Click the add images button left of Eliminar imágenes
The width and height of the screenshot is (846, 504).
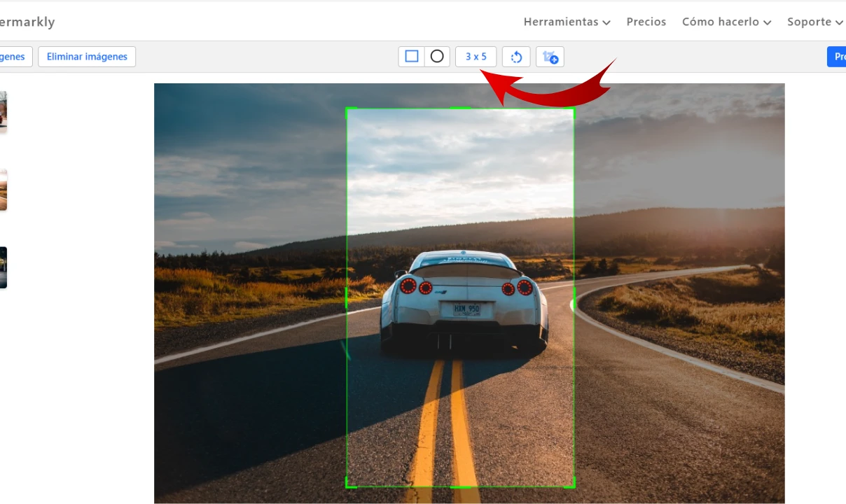click(x=14, y=57)
